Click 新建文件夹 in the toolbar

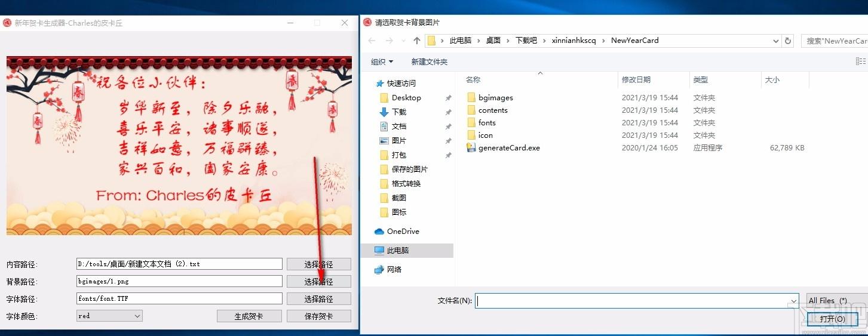(x=429, y=61)
